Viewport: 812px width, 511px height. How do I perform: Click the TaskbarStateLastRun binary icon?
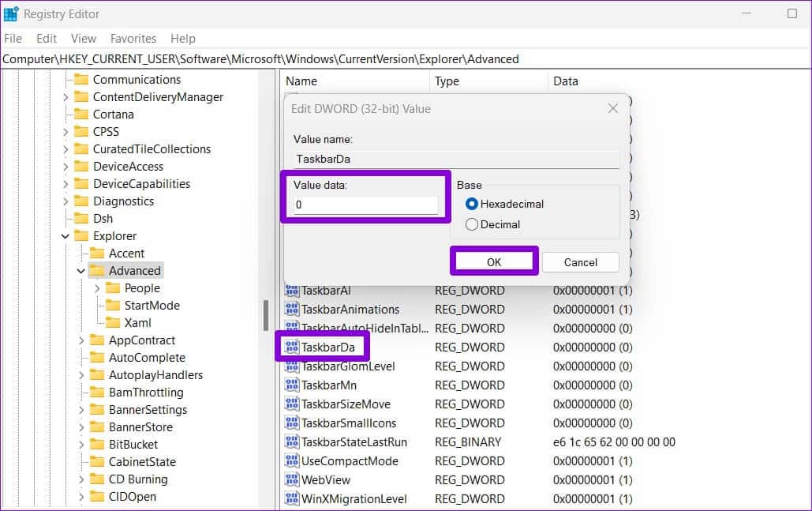pyautogui.click(x=292, y=441)
